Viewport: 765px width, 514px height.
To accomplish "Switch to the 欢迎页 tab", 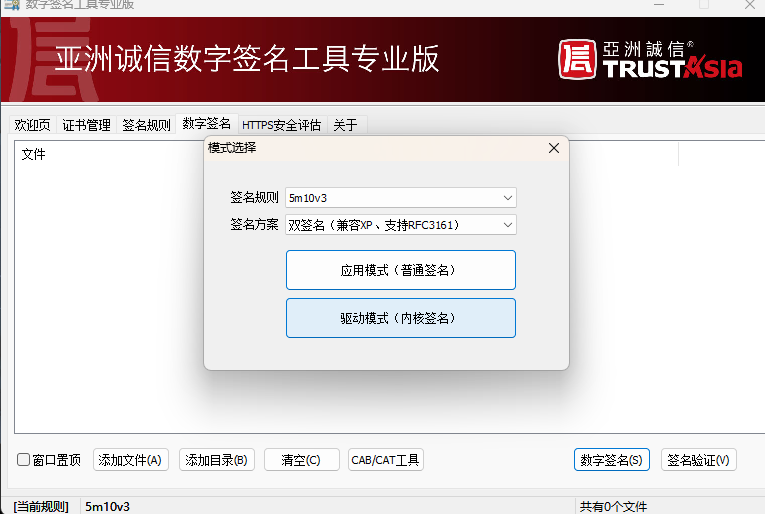I will (x=32, y=125).
